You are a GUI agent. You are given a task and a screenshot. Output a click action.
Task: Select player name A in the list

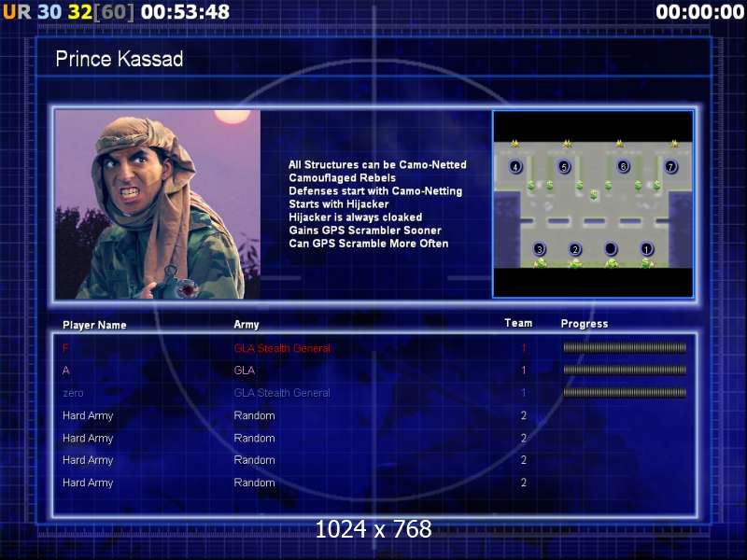pyautogui.click(x=65, y=370)
